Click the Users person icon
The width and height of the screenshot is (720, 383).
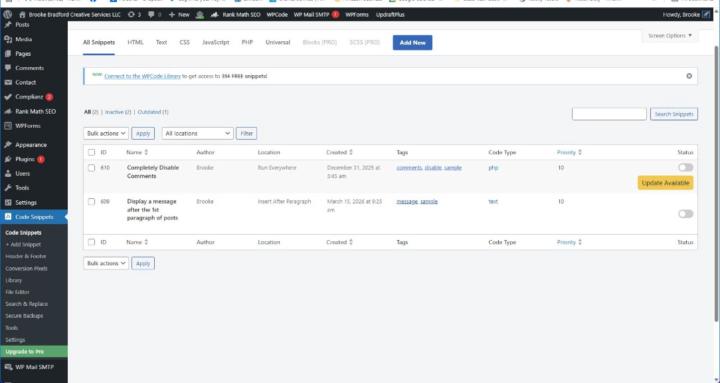8,174
